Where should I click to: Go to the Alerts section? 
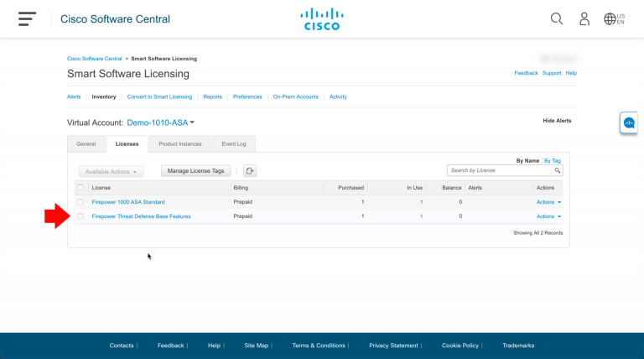[74, 97]
